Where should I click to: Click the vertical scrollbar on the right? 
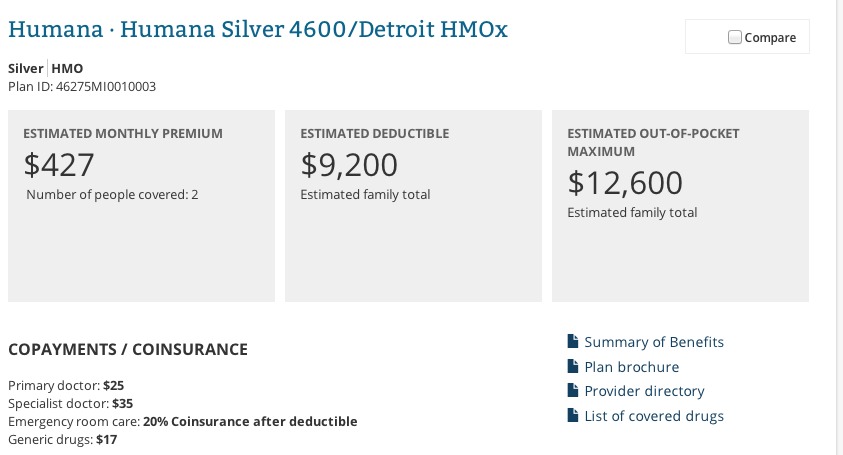(838, 200)
